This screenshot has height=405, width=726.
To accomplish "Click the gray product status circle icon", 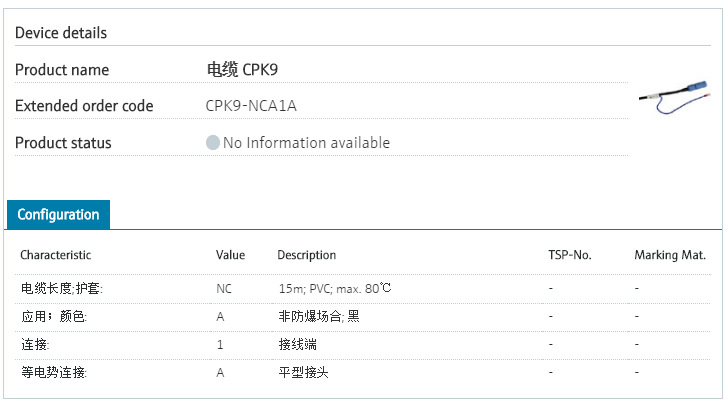I will point(212,143).
